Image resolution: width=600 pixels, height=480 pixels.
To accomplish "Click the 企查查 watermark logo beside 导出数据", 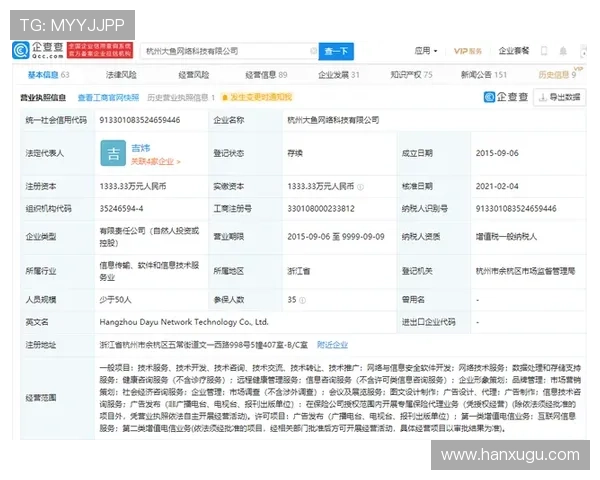I will 505,97.
